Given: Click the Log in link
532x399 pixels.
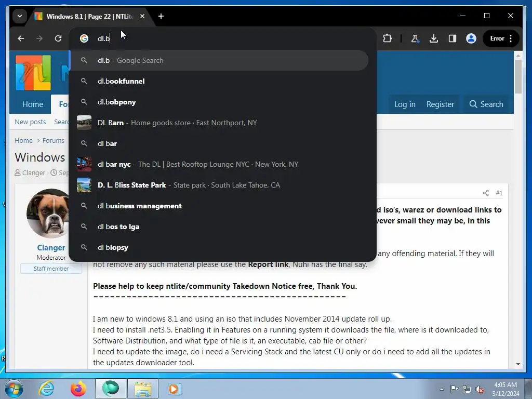Looking at the screenshot, I should [405, 104].
